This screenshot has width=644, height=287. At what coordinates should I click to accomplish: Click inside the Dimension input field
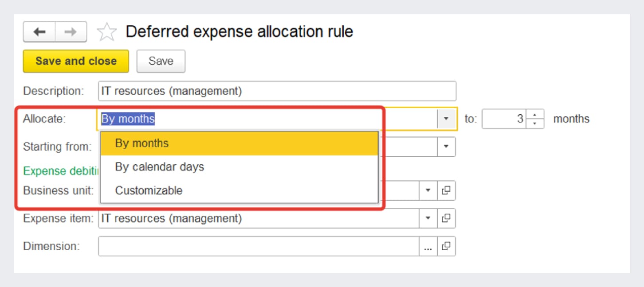(258, 246)
